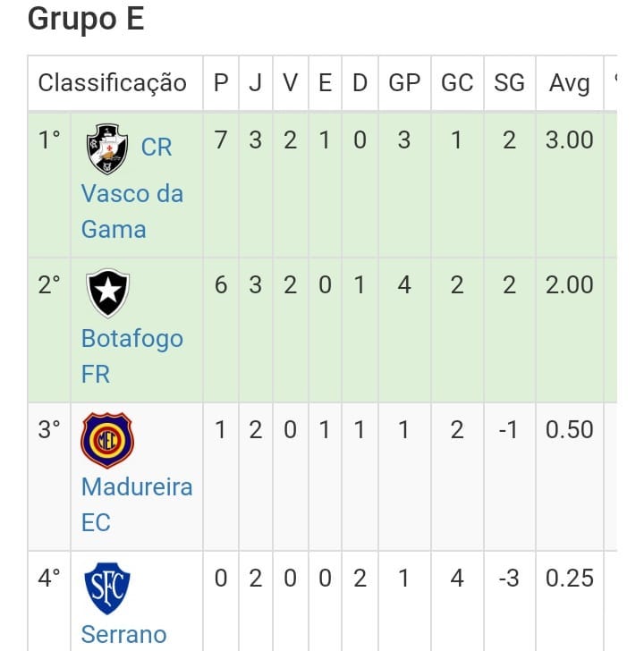Viewport: 644px width, 651px height.
Task: Click the SG goal difference column header
Action: (x=509, y=83)
